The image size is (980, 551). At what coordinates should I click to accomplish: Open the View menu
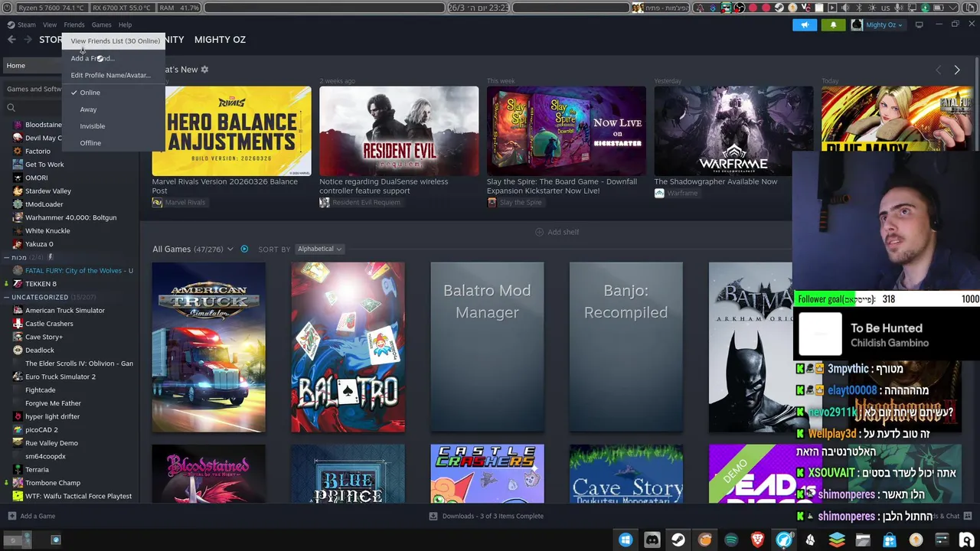[x=50, y=24]
